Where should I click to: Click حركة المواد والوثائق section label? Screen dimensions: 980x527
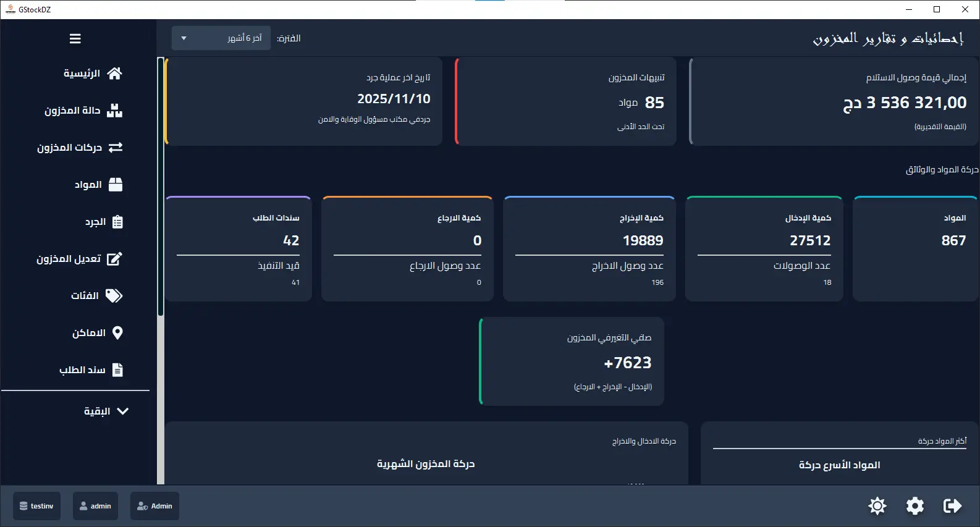(942, 169)
